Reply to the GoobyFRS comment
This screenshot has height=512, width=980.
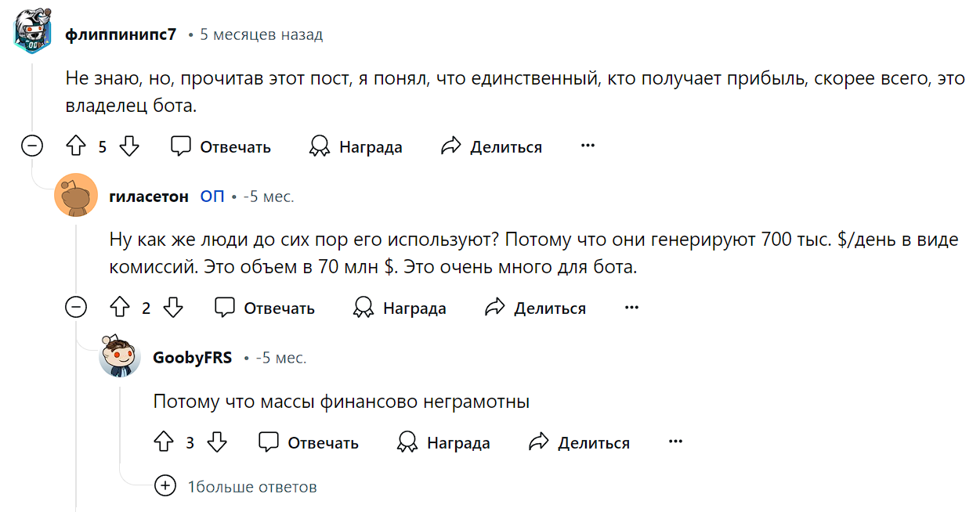309,442
